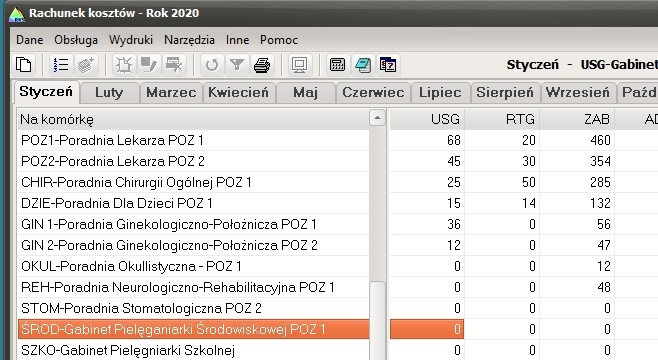
Task: Open the Pomoc menu
Action: [x=279, y=40]
